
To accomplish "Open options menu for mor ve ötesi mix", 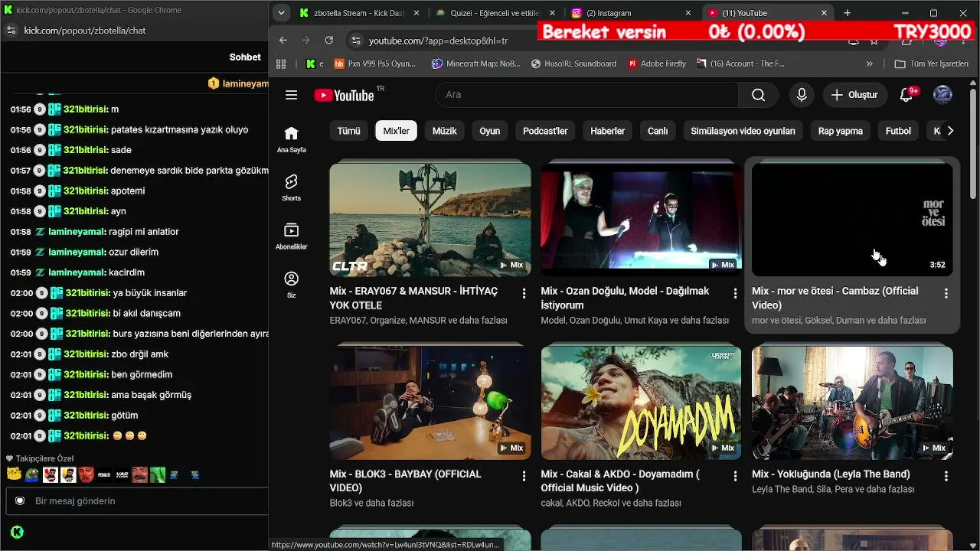I will (946, 293).
